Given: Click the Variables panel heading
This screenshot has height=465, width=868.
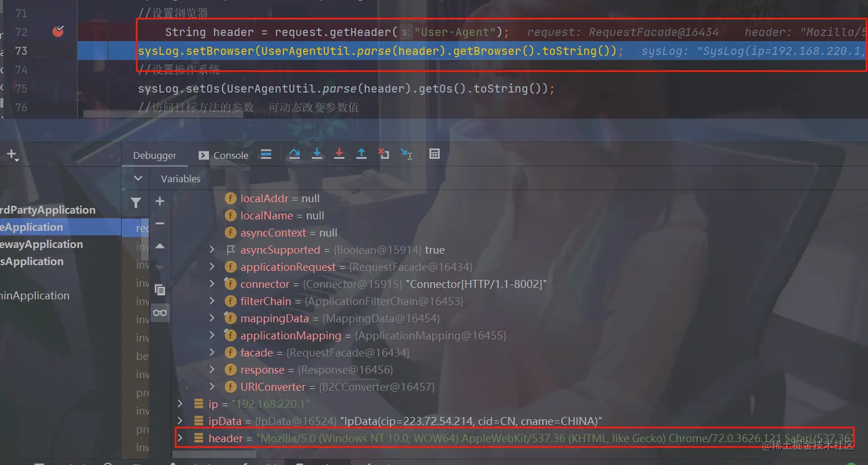Looking at the screenshot, I should coord(181,179).
